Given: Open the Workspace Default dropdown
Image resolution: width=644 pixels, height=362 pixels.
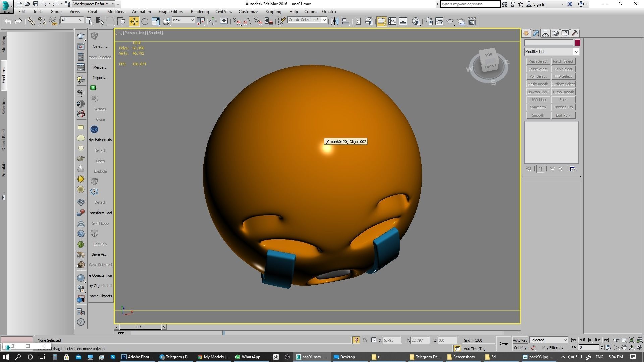Looking at the screenshot, I should click(94, 4).
